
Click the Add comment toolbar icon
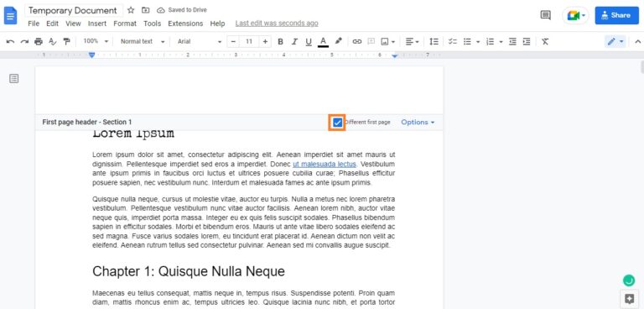pos(371,41)
